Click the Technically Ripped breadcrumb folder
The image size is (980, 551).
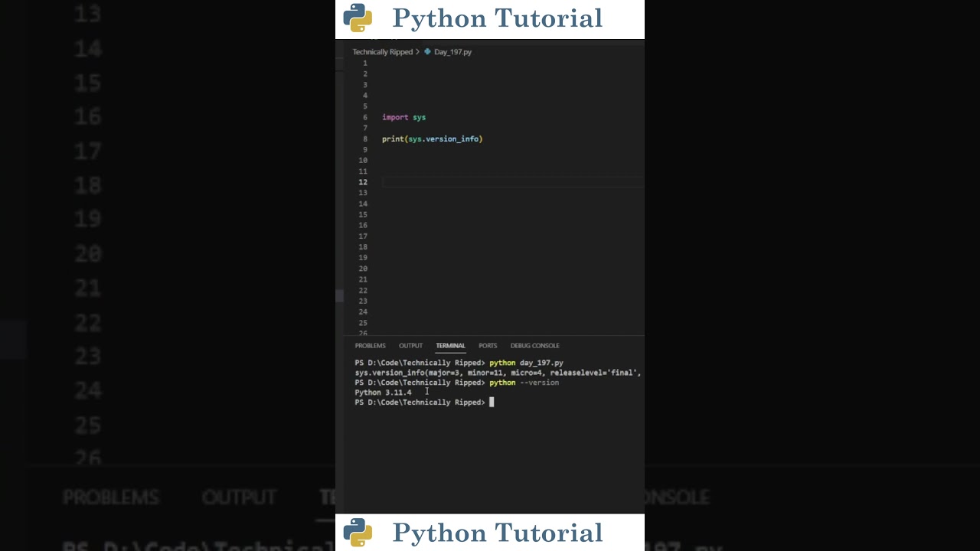382,52
